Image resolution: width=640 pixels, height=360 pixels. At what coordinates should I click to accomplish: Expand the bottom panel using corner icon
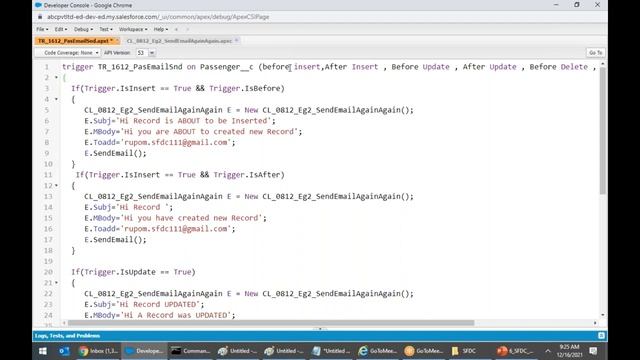pyautogui.click(x=601, y=336)
